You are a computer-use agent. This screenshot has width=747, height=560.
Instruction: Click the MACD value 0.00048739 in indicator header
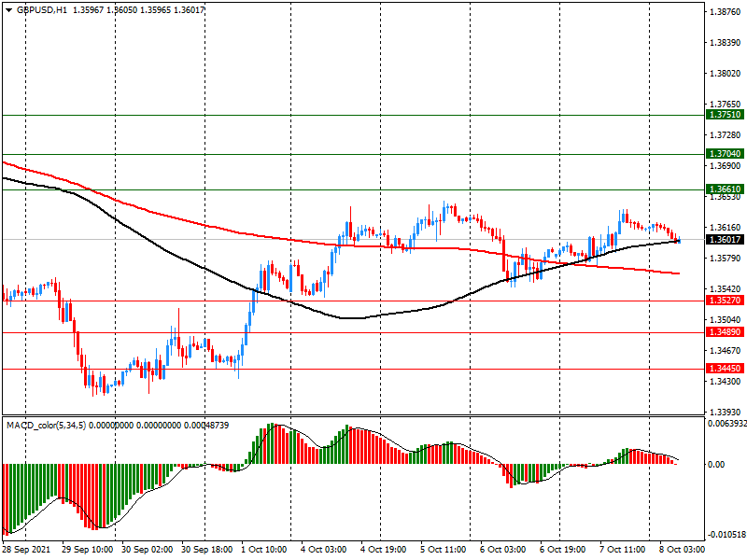click(206, 426)
